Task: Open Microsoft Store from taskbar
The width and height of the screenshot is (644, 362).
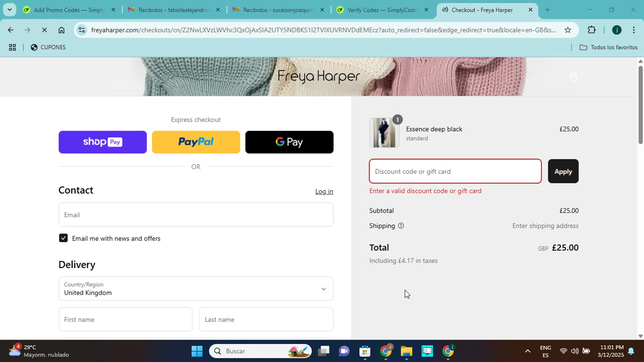Action: click(365, 351)
